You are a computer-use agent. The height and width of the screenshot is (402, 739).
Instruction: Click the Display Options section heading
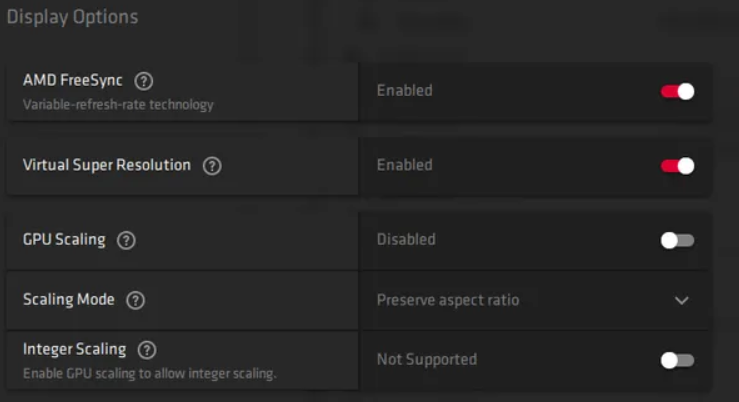[72, 17]
